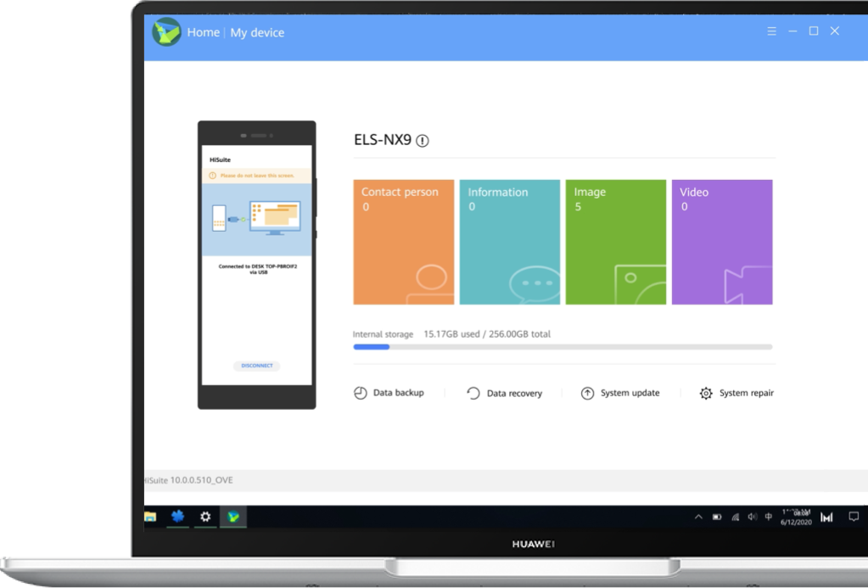Open the Image tile
This screenshot has width=868, height=588.
pyautogui.click(x=615, y=242)
